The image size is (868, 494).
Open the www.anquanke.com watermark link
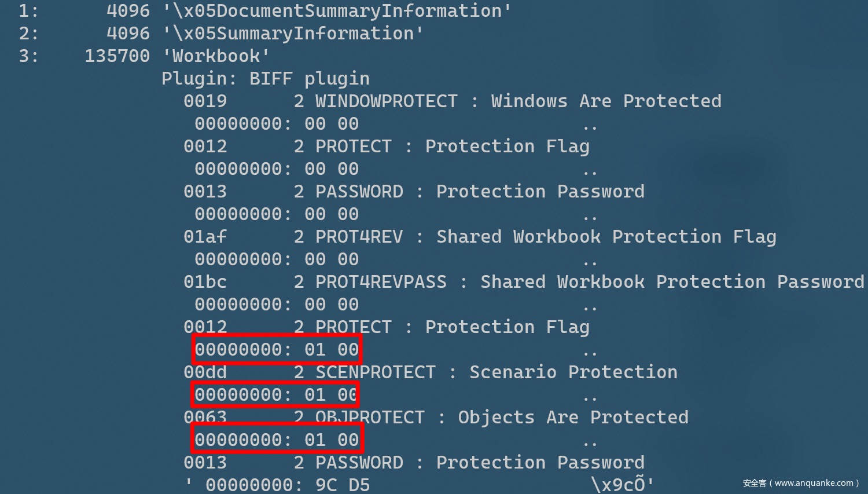pyautogui.click(x=801, y=483)
